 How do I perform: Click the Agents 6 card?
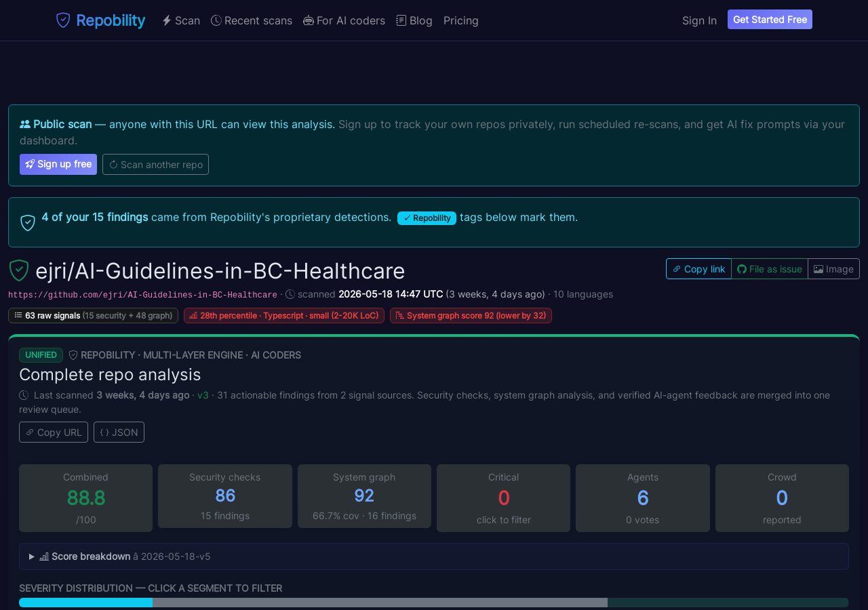coord(643,498)
